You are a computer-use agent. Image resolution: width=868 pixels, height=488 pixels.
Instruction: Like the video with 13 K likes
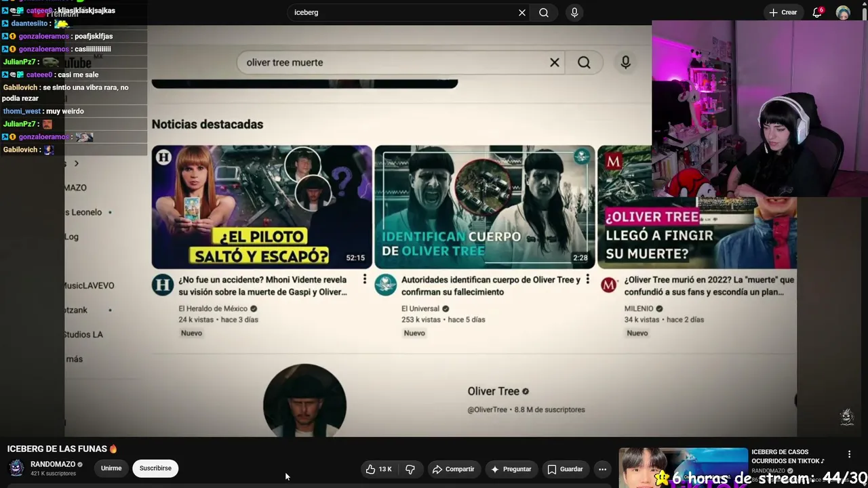(378, 469)
